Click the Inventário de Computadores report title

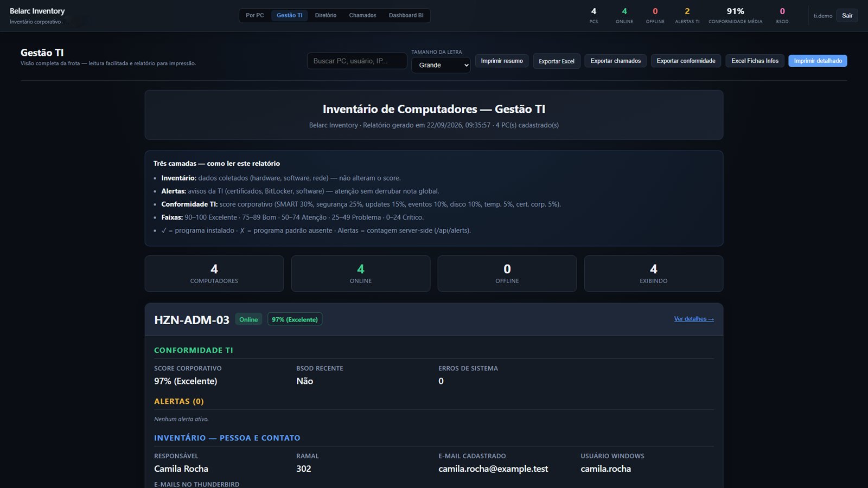click(x=434, y=109)
